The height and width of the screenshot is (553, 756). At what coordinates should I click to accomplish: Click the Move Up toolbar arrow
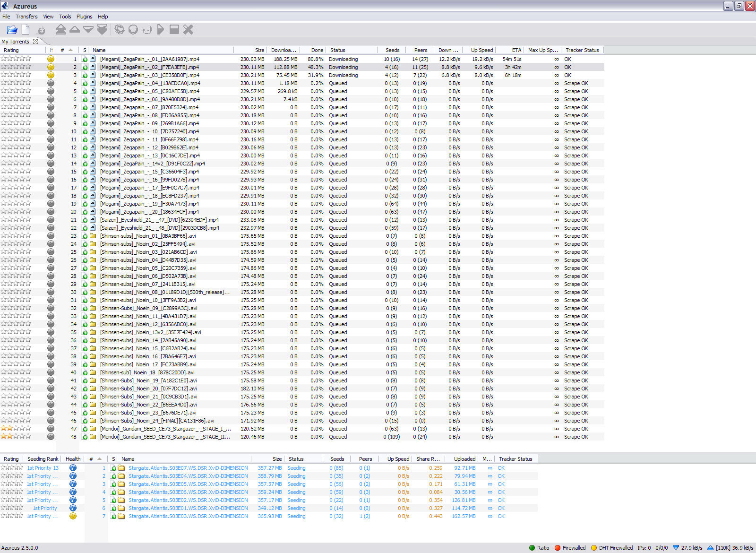[x=74, y=30]
